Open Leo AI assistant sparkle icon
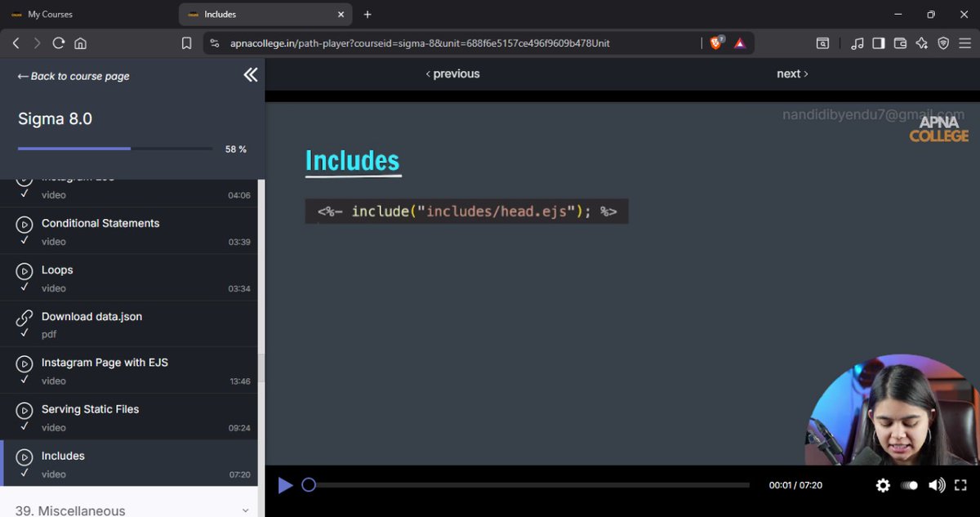980x517 pixels. pyautogui.click(x=922, y=43)
